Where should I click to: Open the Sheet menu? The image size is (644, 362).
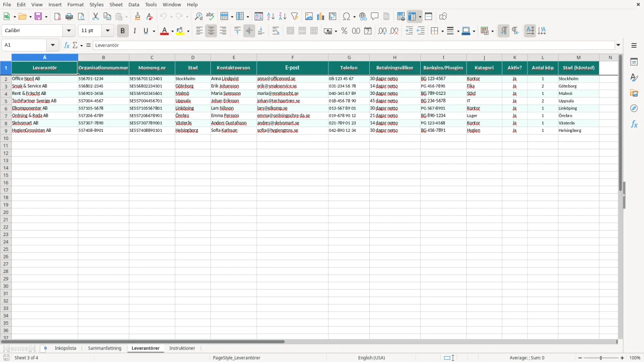(x=116, y=4)
